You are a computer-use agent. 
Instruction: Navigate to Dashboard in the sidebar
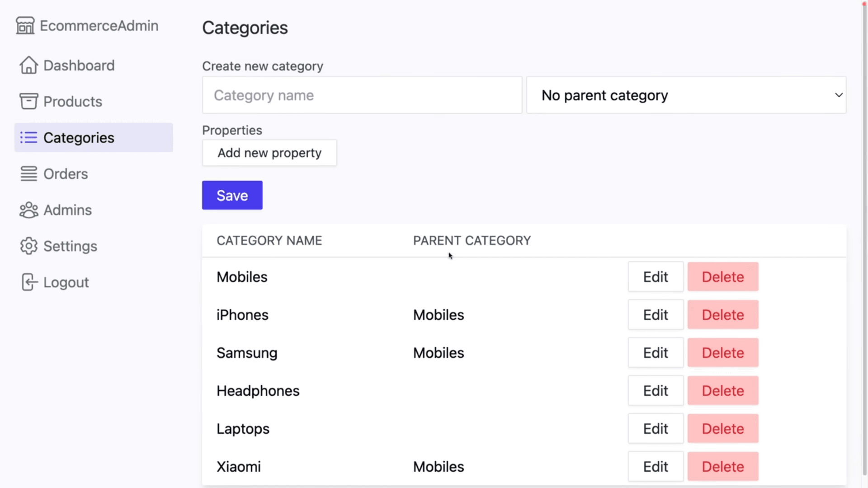pyautogui.click(x=78, y=65)
